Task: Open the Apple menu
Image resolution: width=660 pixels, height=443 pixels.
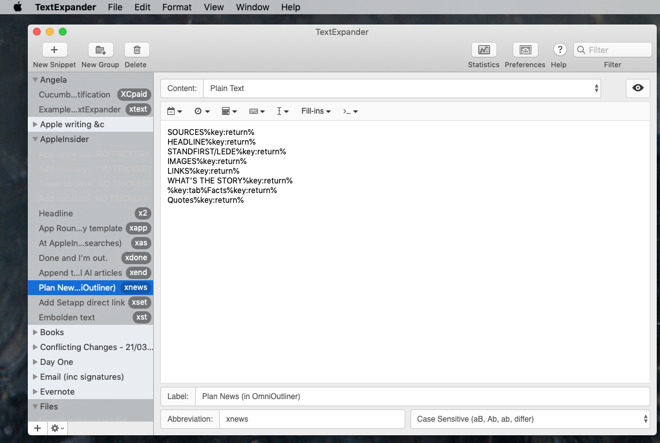Action: point(17,7)
